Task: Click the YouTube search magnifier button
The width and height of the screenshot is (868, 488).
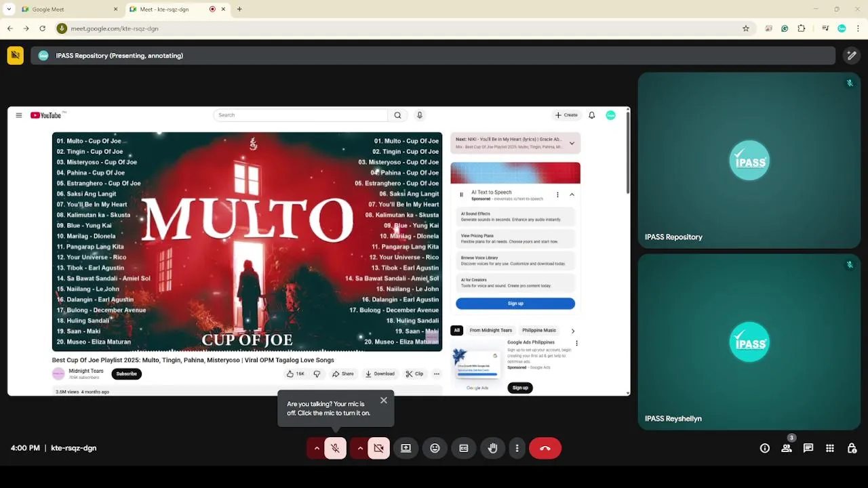Action: (398, 115)
